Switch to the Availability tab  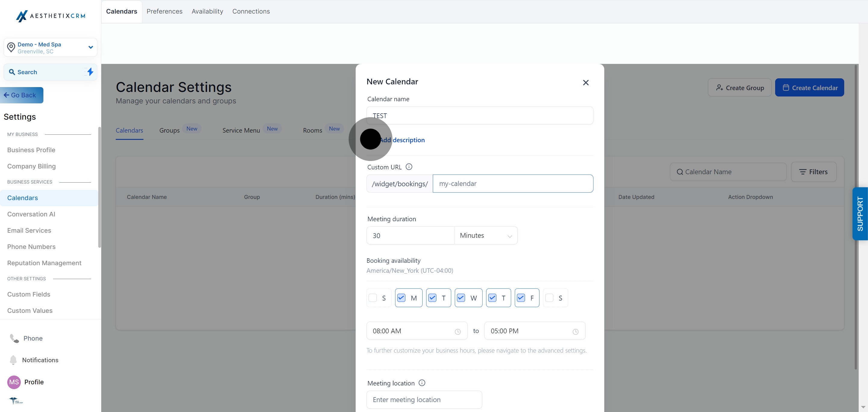[207, 11]
